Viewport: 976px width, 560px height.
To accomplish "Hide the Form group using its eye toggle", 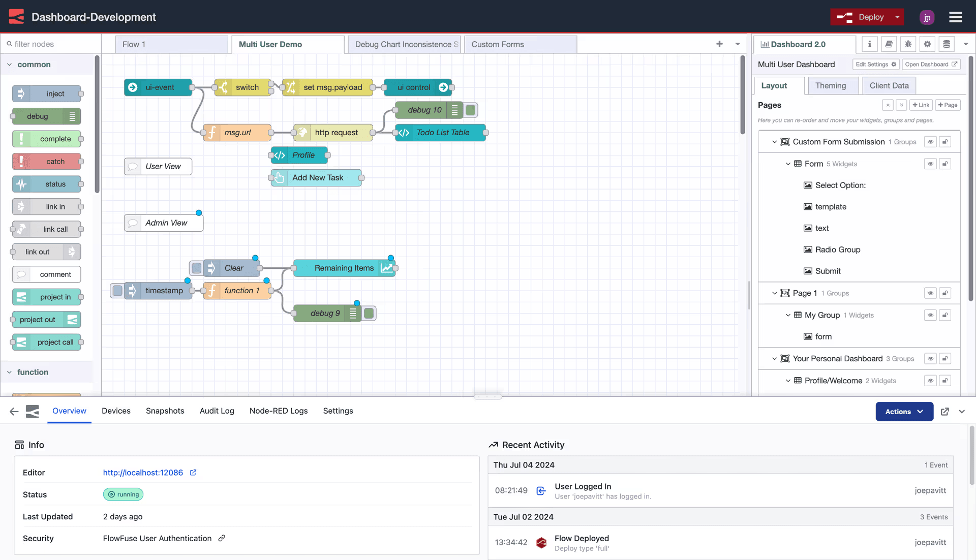I will (x=931, y=163).
